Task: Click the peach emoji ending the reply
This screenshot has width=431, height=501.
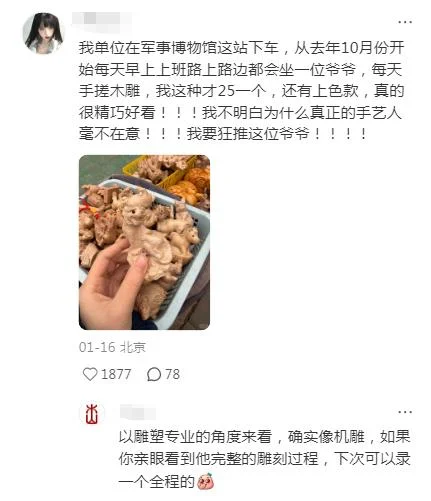Action: [x=205, y=481]
